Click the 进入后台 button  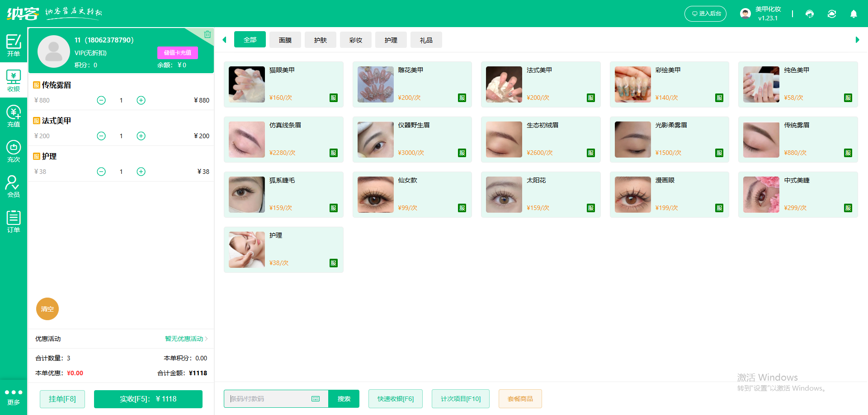click(x=705, y=14)
